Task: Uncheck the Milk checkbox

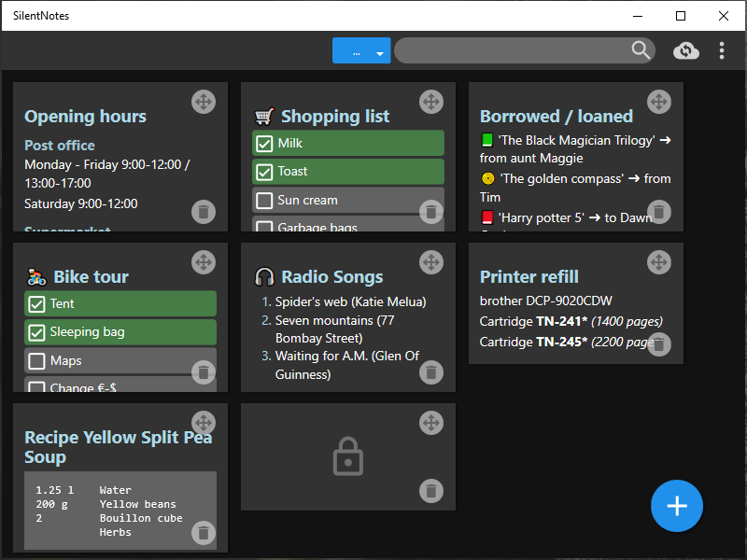Action: (264, 144)
